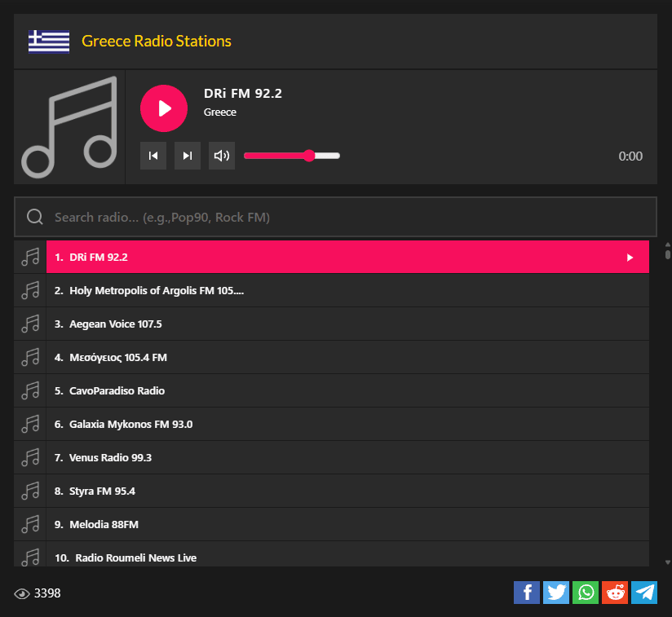Image resolution: width=672 pixels, height=617 pixels.
Task: Click the Greece flag icon
Action: coord(49,41)
